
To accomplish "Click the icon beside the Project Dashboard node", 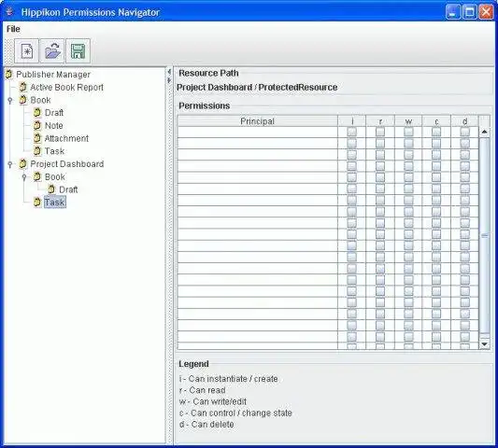I will (x=22, y=163).
